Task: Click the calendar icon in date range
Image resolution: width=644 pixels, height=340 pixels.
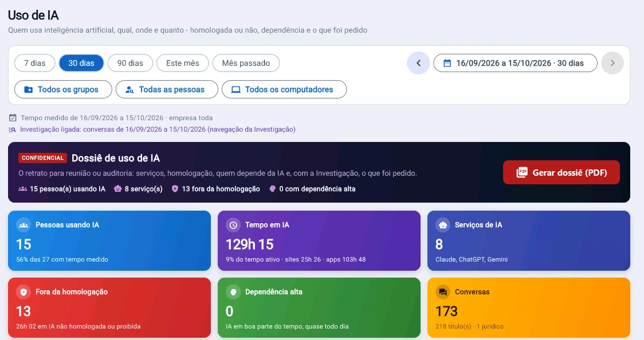Action: tap(447, 63)
